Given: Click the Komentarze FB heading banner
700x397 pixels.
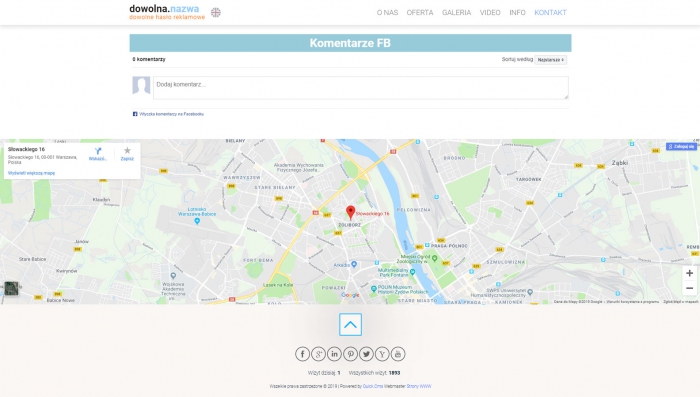Looking at the screenshot, I should tap(350, 43).
